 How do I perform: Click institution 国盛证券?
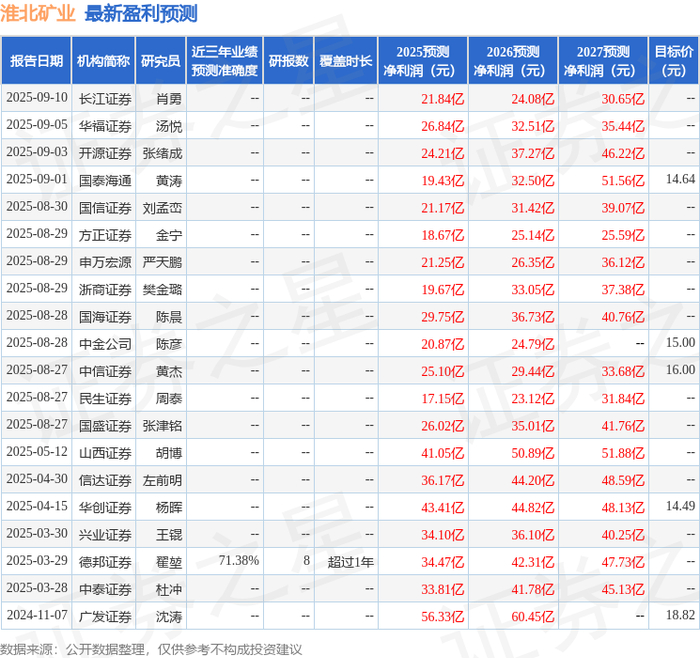pos(105,425)
